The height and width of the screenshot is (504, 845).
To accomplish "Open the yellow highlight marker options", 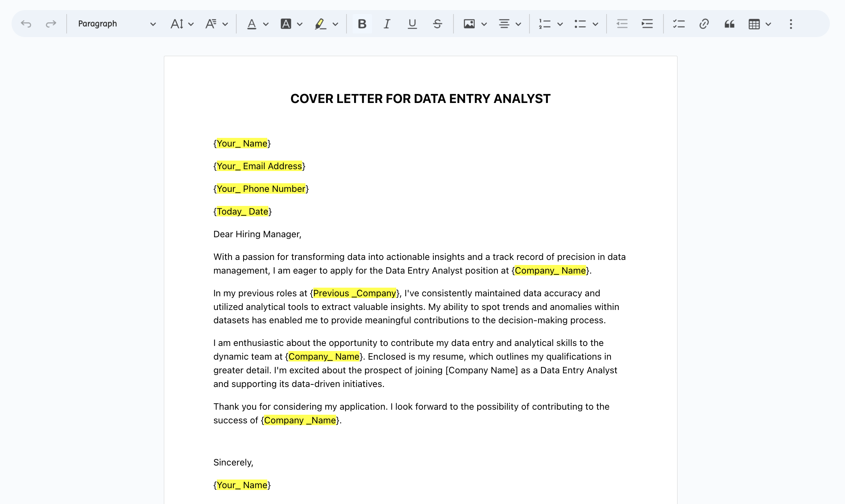I will [335, 24].
